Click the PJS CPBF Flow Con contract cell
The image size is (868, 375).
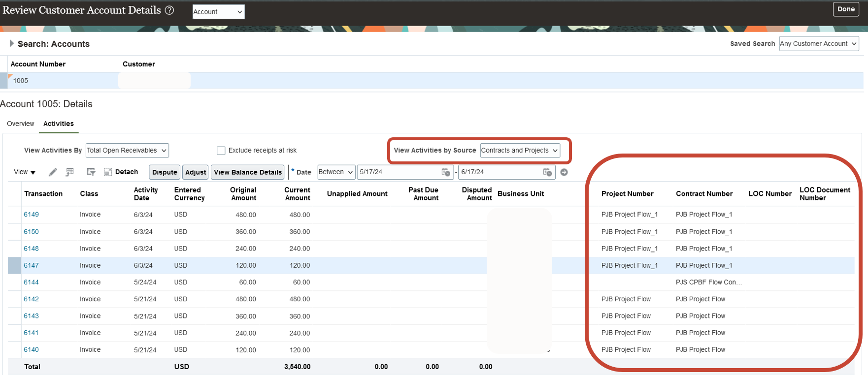tap(708, 282)
